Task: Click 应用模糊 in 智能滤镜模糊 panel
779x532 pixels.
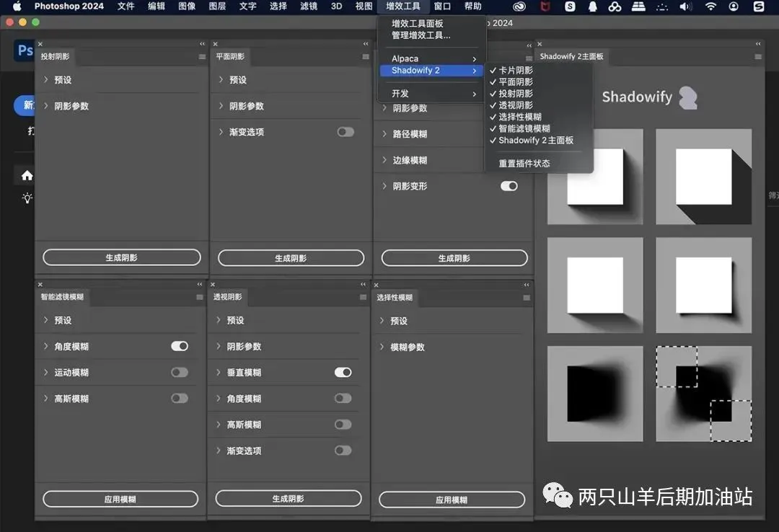Action: [x=120, y=500]
